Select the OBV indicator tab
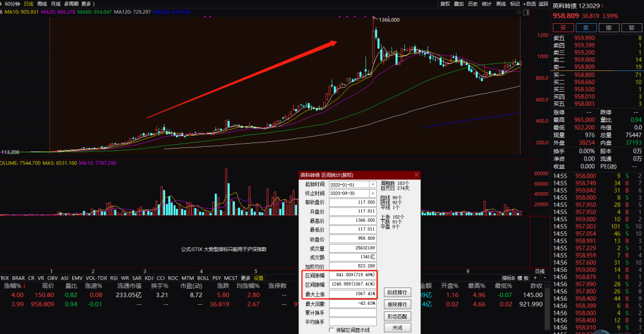Screen dimensions: 644x334 tap(52, 278)
